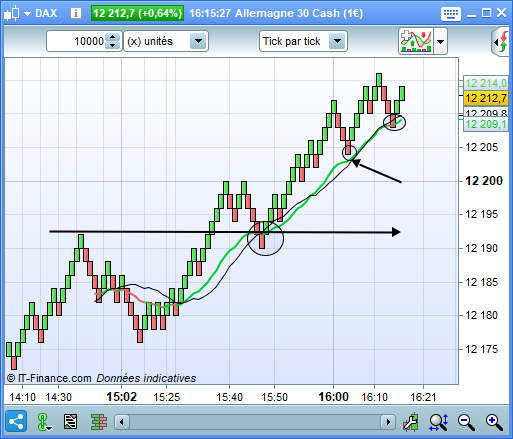513x439 pixels.
Task: Maximize the DAX chart window
Action: click(487, 13)
